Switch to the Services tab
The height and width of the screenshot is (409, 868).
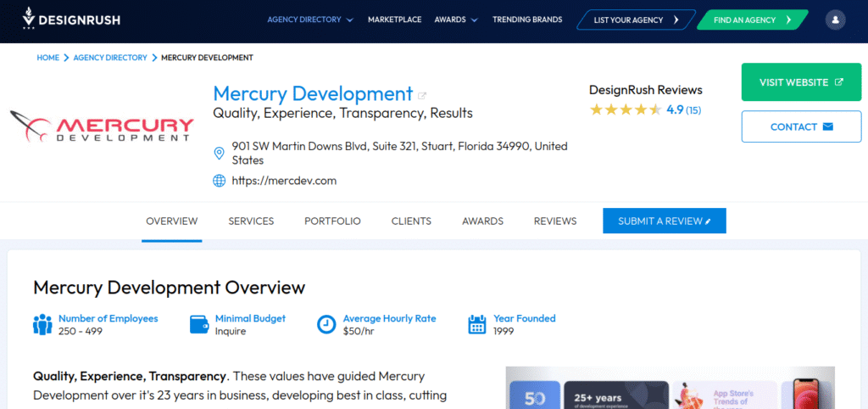[251, 221]
